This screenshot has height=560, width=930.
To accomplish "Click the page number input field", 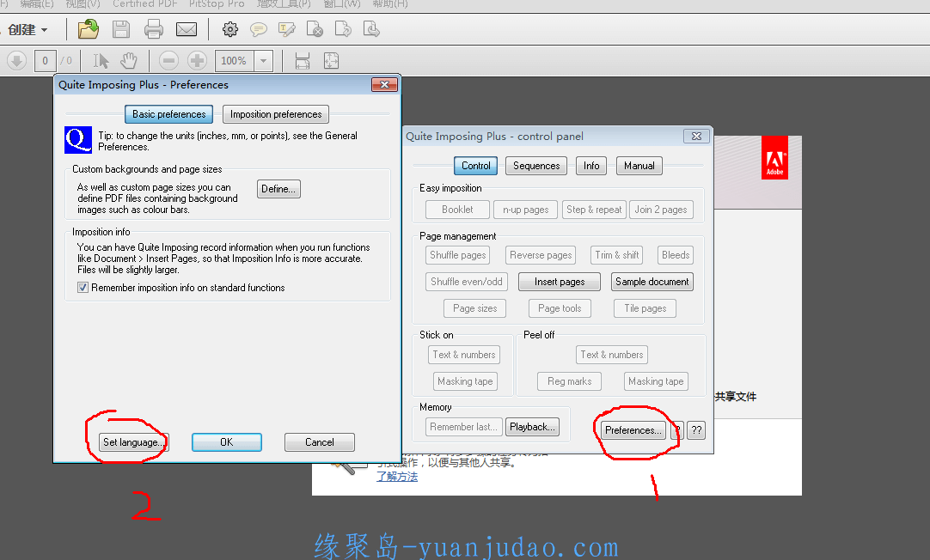I will pyautogui.click(x=45, y=60).
